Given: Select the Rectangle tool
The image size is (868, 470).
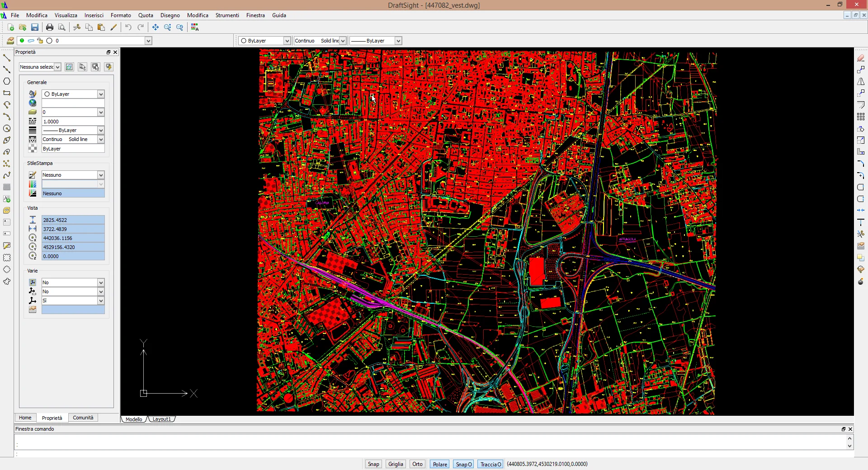Looking at the screenshot, I should [x=7, y=93].
